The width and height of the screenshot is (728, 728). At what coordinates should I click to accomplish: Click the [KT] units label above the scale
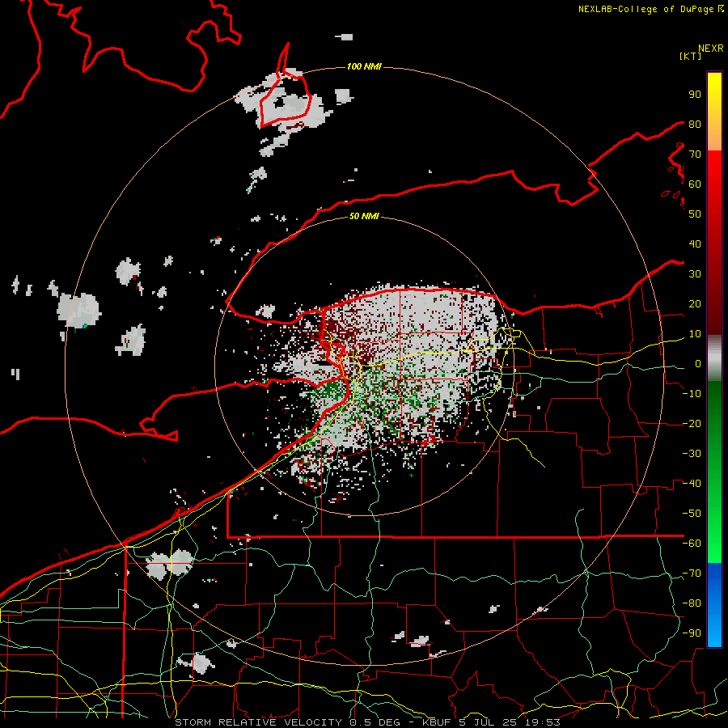(691, 56)
